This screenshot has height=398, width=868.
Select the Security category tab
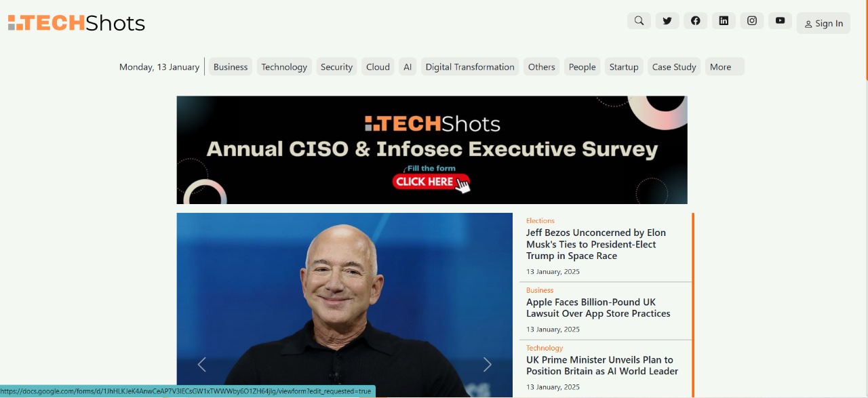(336, 66)
